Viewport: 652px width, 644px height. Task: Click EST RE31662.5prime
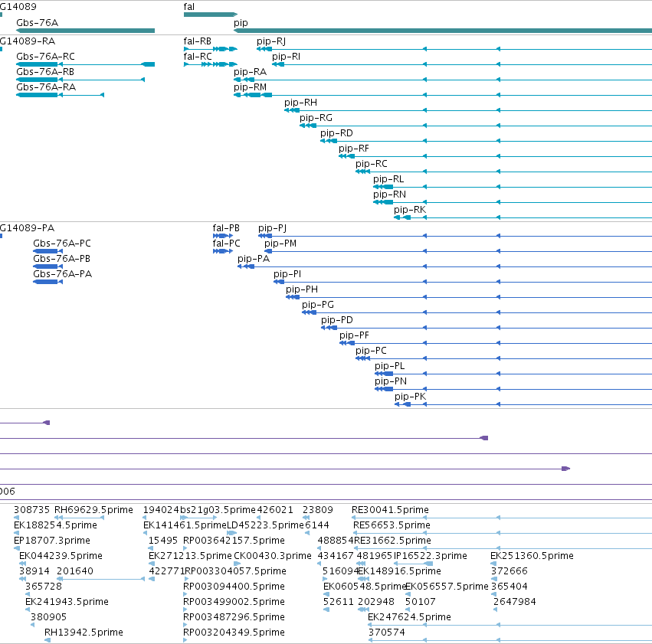(x=392, y=541)
